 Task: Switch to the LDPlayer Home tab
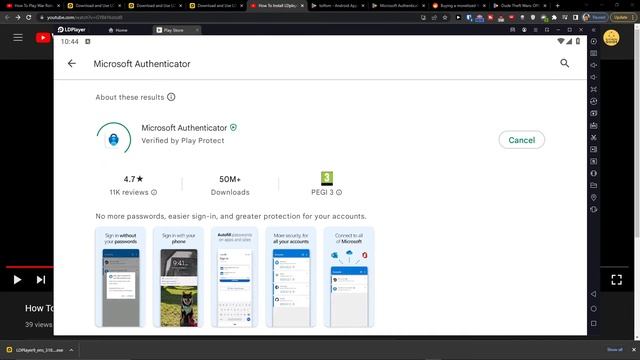click(118, 30)
